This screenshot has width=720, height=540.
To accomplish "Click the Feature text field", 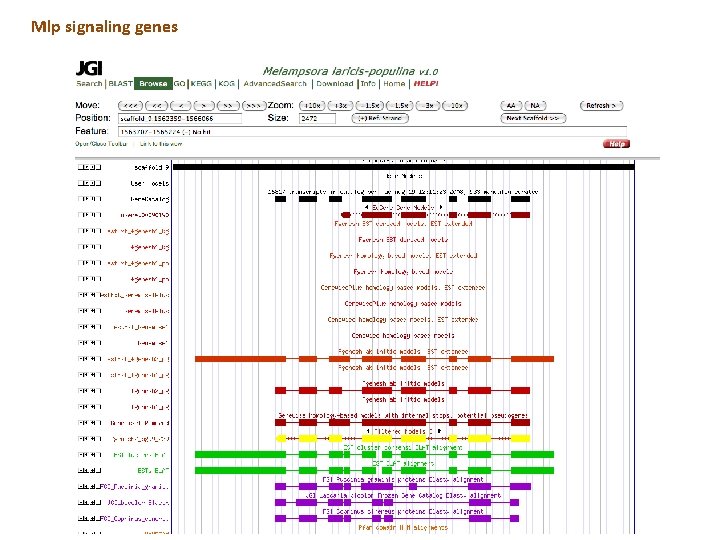I will [372, 132].
